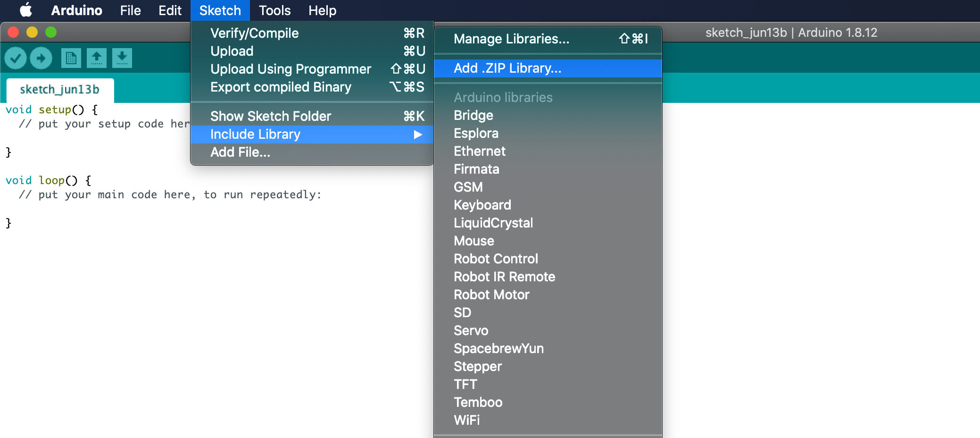Viewport: 980px width, 438px height.
Task: Open the Apple menu
Action: [x=26, y=10]
